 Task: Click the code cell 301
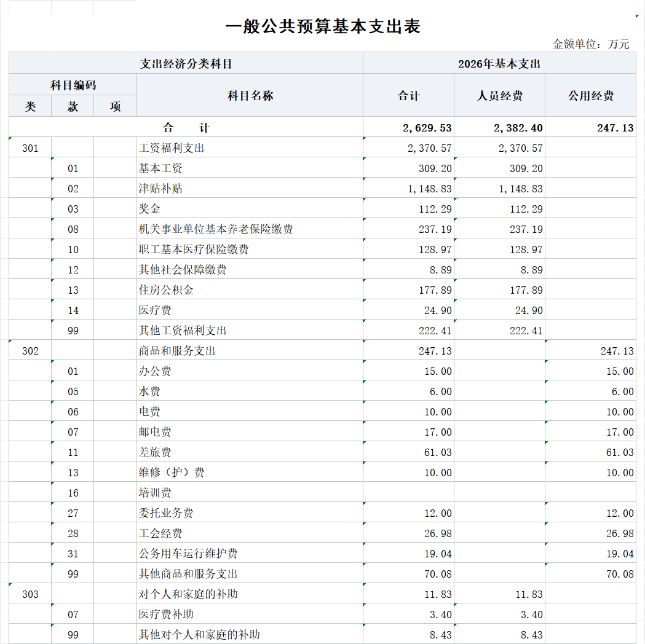[31, 147]
